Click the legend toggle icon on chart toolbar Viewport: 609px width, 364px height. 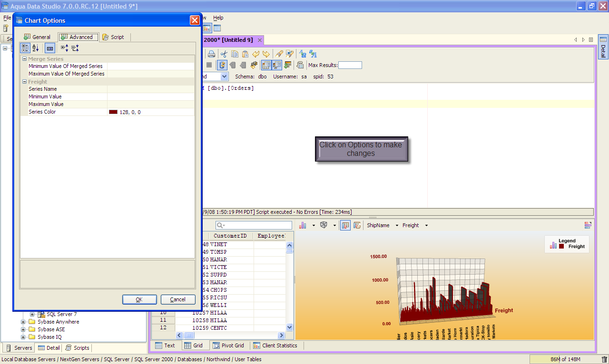pos(588,225)
